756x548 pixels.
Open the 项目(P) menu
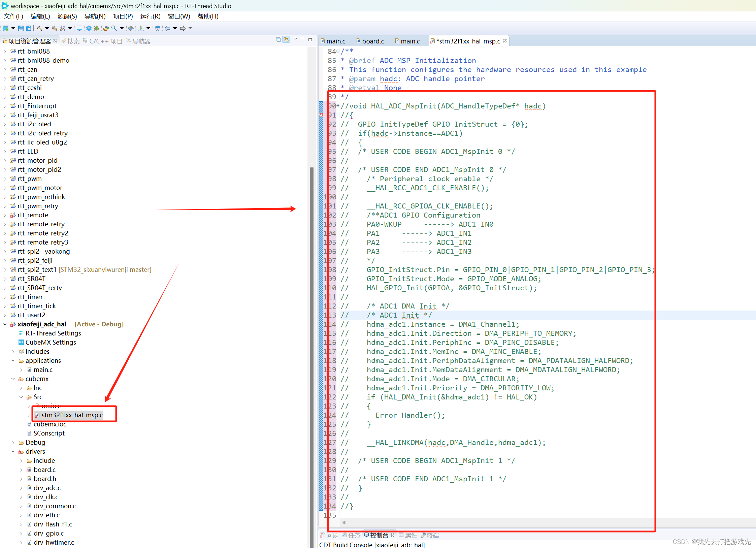pos(123,17)
